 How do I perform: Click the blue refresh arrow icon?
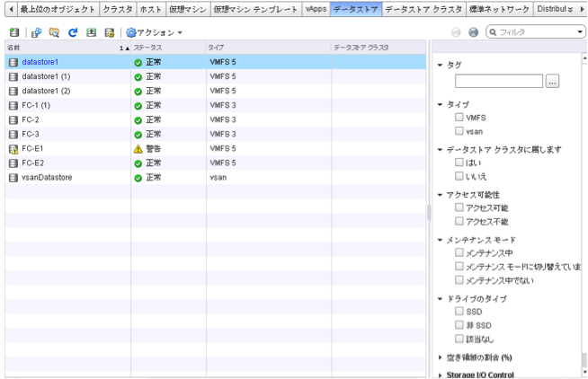coord(73,31)
